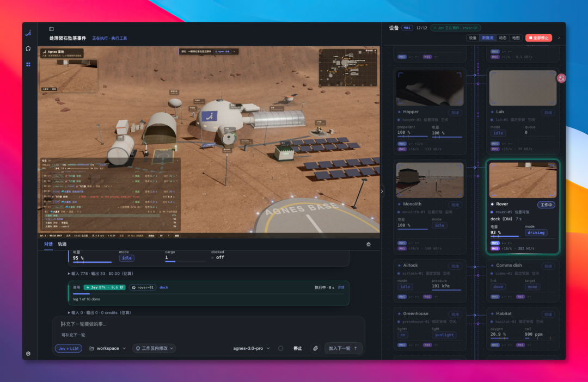Click the Rover 电量 93% battery bar
Viewport: 588px width, 382px height.
point(505,237)
